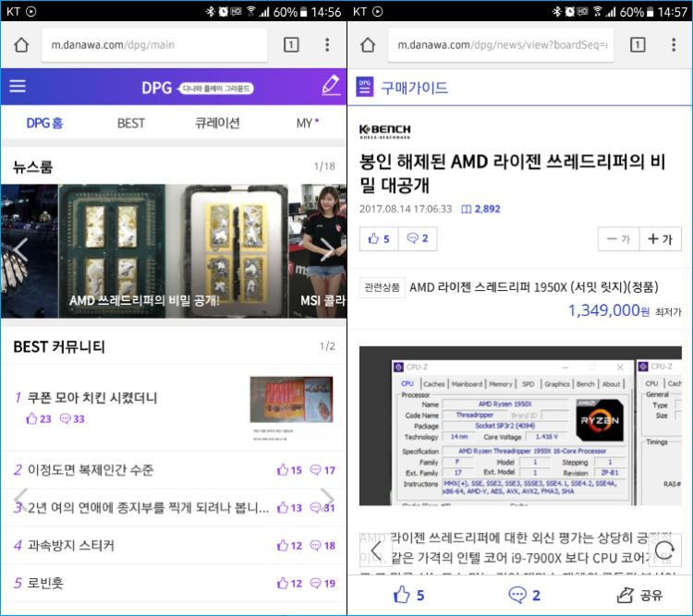The image size is (693, 616).
Task: Open product AMD 라이젠 스레드리퍼 1950X link
Action: coord(534,287)
